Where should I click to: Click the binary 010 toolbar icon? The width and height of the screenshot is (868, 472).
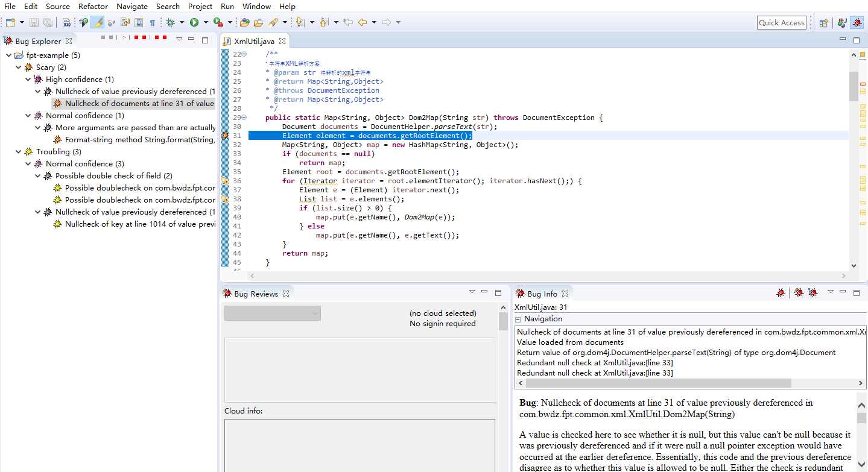pyautogui.click(x=66, y=22)
